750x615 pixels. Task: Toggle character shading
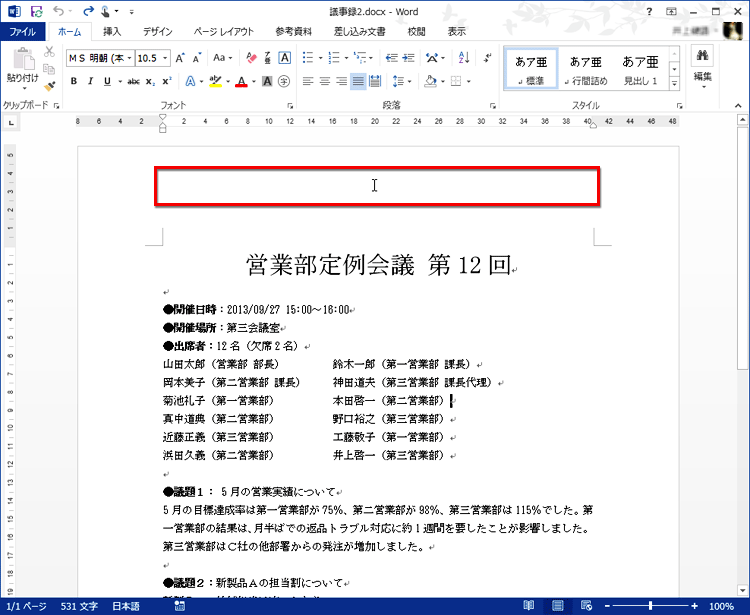(x=267, y=82)
